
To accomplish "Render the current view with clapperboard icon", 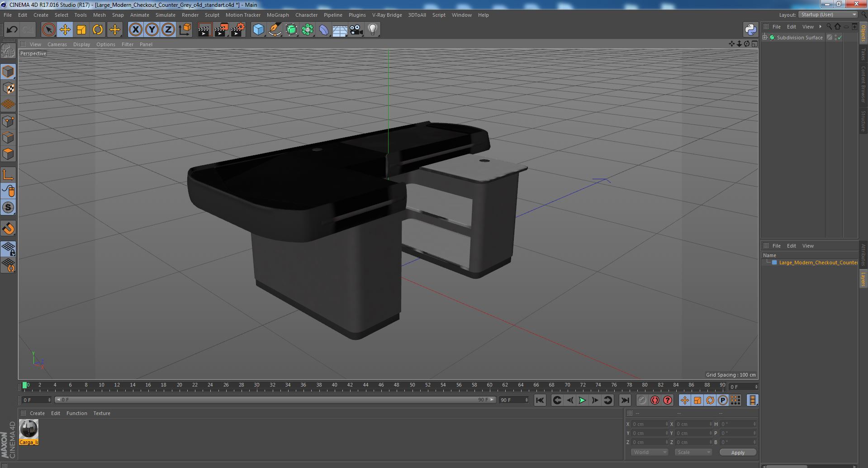I will [204, 30].
